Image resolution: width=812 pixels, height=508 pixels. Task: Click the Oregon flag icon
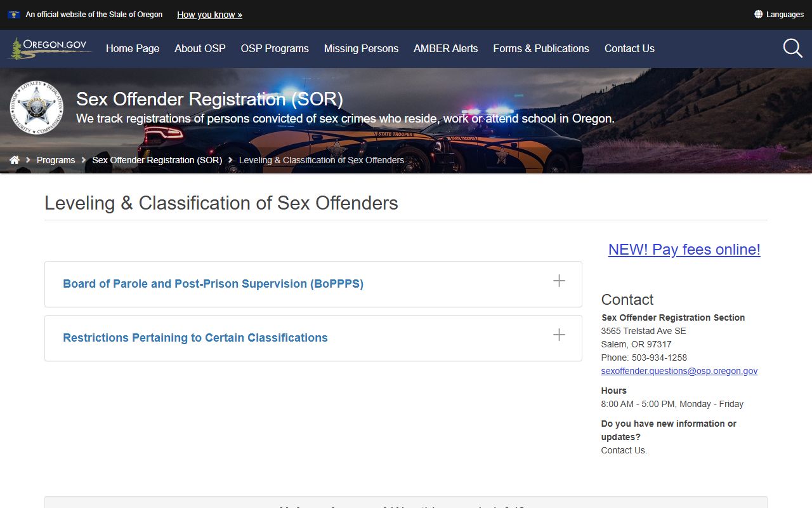click(x=14, y=15)
